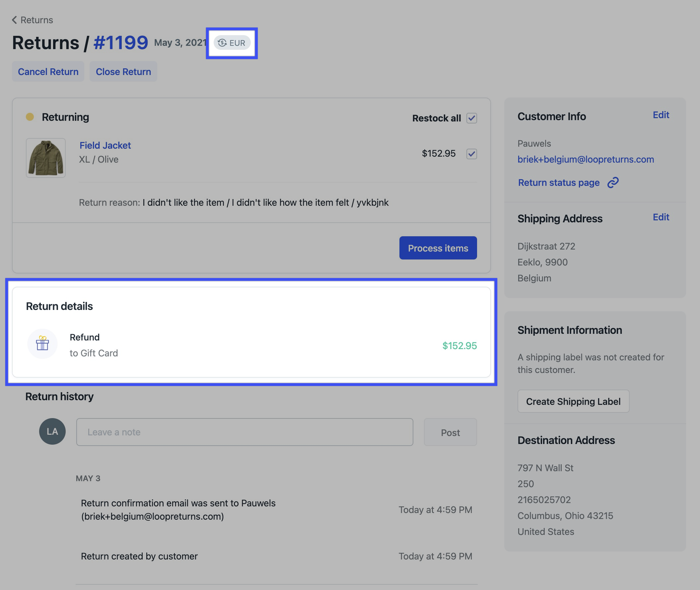Open the Field Jacket product link
The width and height of the screenshot is (700, 590).
click(x=105, y=145)
